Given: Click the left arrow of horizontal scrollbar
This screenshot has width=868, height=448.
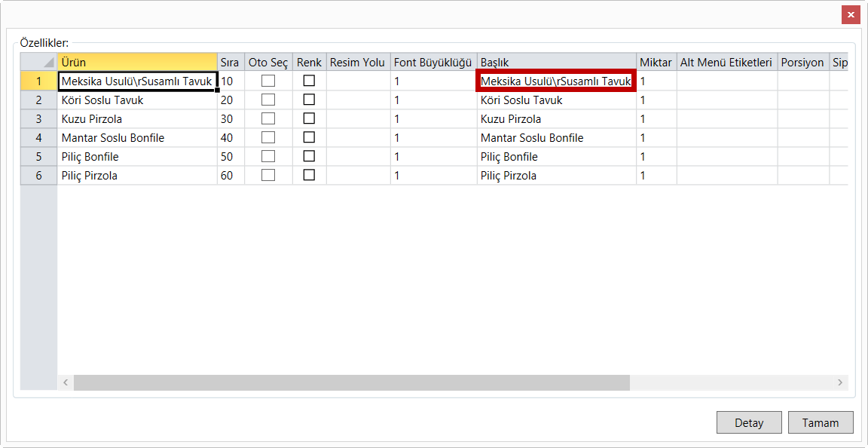Looking at the screenshot, I should click(66, 383).
